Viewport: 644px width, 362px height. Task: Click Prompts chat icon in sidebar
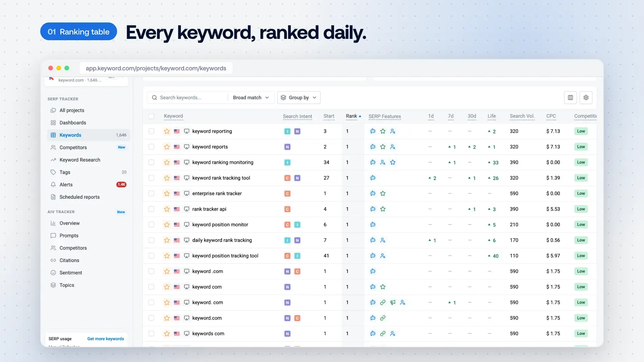coord(53,236)
